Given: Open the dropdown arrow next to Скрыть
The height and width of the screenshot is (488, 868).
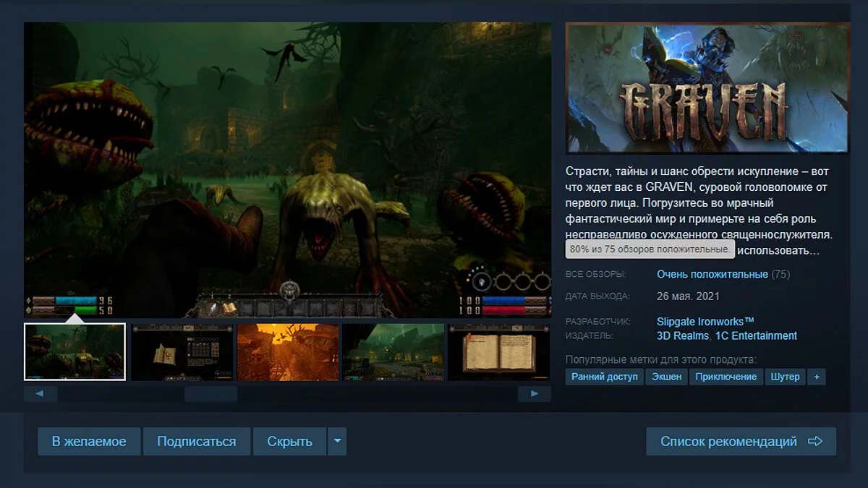Looking at the screenshot, I should (337, 441).
